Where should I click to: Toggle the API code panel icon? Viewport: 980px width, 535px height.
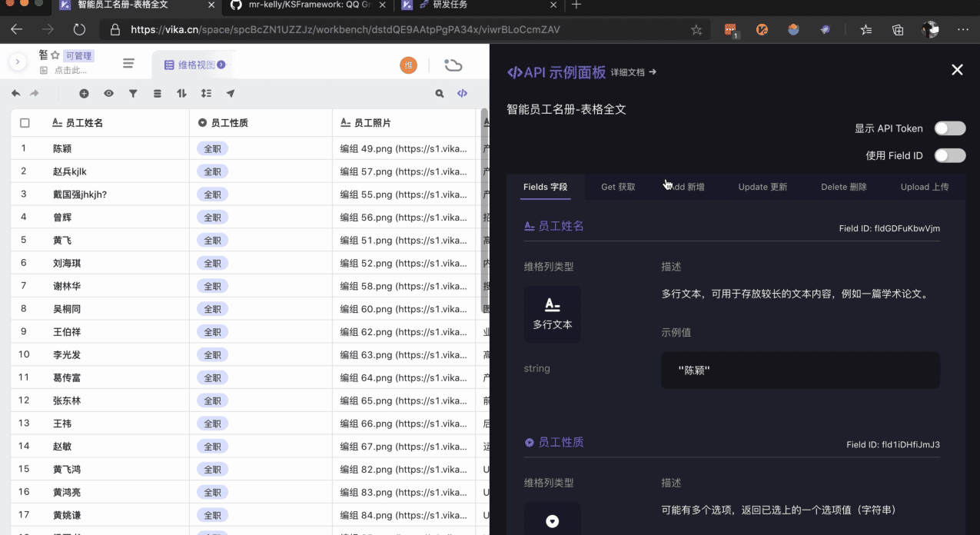[x=462, y=93]
